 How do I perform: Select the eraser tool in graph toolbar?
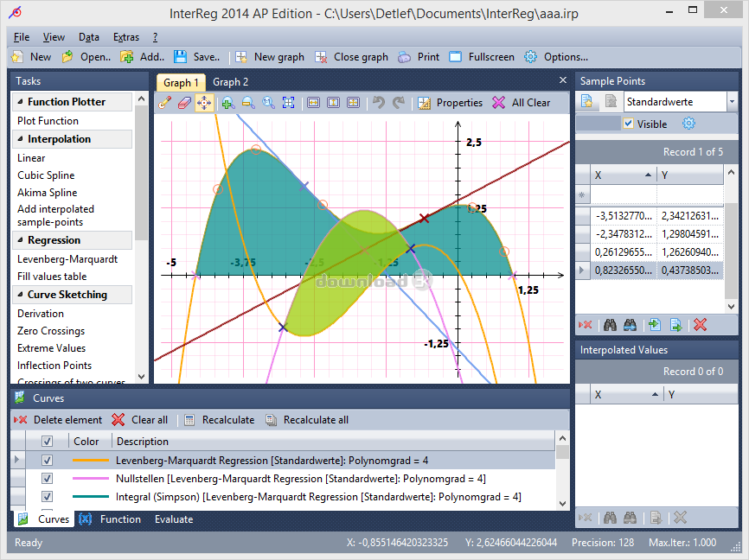[184, 103]
